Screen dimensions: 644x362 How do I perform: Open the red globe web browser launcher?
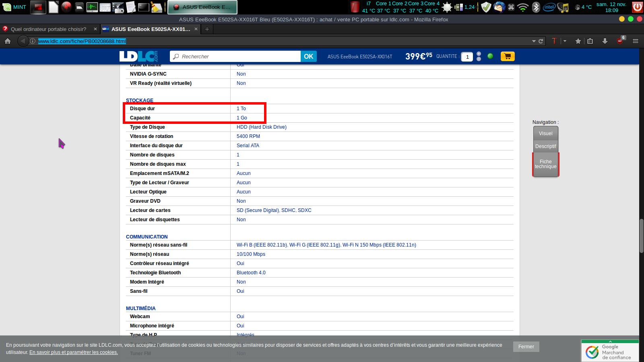tap(66, 7)
